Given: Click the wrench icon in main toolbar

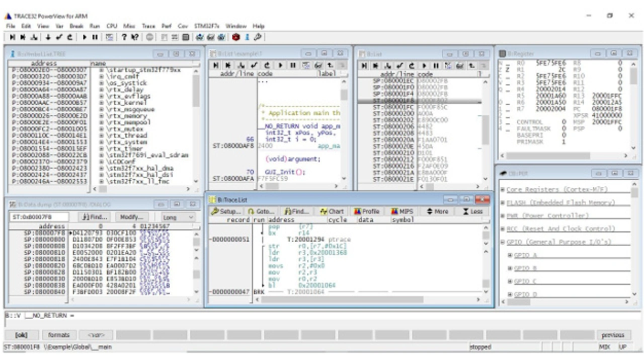Looking at the screenshot, I should click(x=257, y=37).
